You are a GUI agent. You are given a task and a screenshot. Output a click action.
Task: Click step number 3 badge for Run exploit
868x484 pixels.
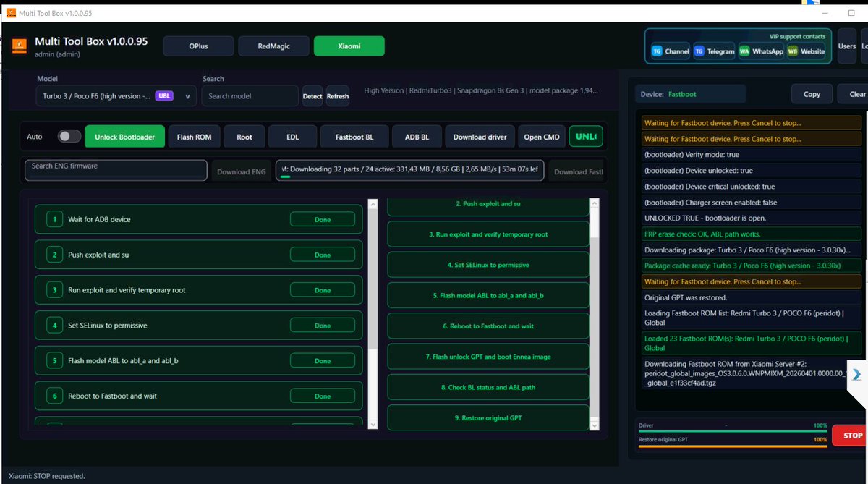54,290
